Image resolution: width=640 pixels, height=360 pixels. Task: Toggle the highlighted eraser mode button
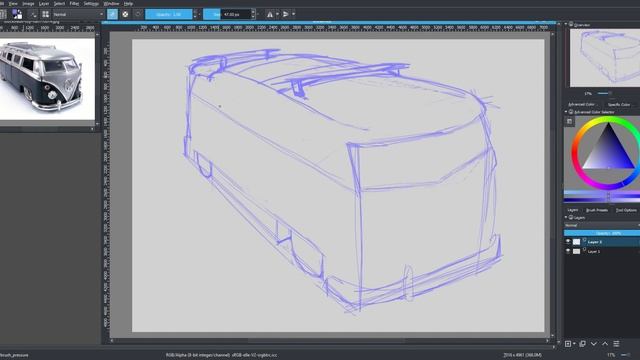112,14
